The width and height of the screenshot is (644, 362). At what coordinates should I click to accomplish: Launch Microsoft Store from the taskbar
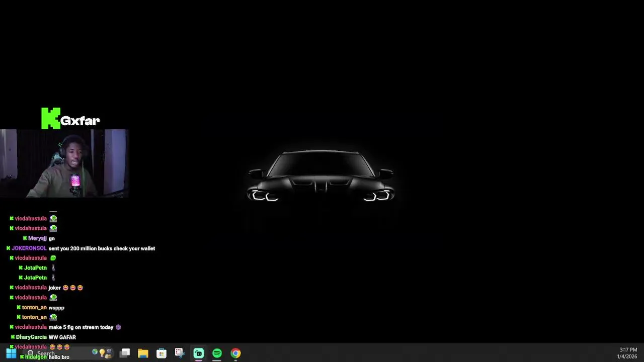162,353
